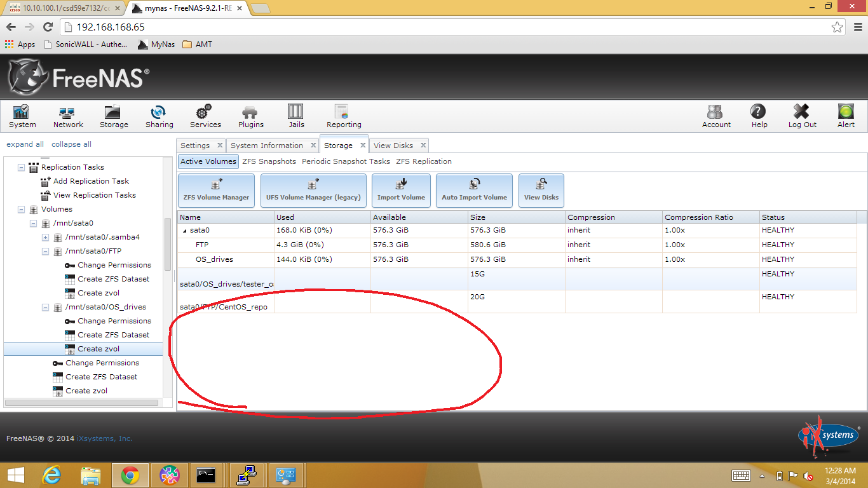Close the Settings tab
The image size is (868, 488).
tap(219, 146)
